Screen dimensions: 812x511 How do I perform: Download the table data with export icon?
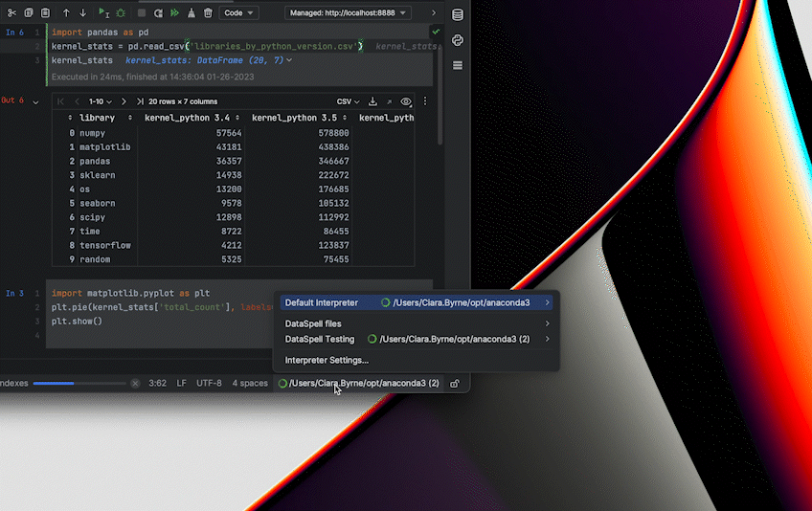(372, 101)
